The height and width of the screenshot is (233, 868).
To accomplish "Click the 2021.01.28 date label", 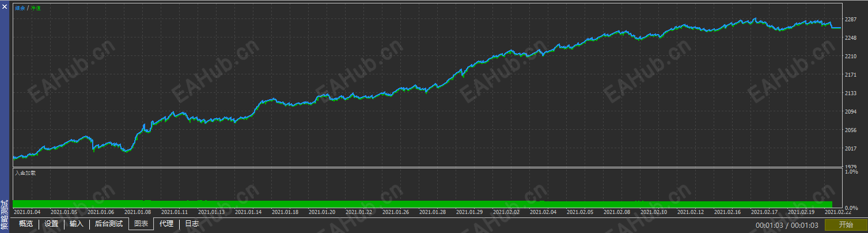I will pyautogui.click(x=433, y=212).
